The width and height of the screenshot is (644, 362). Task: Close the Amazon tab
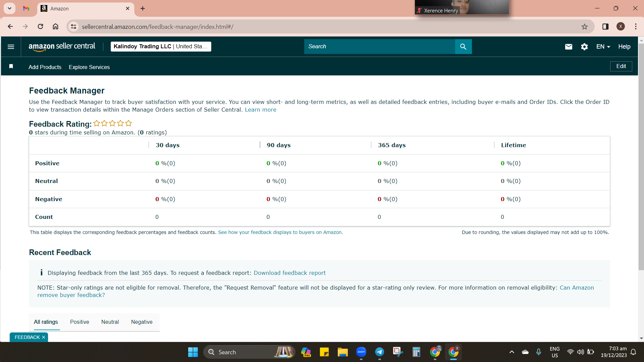[127, 8]
